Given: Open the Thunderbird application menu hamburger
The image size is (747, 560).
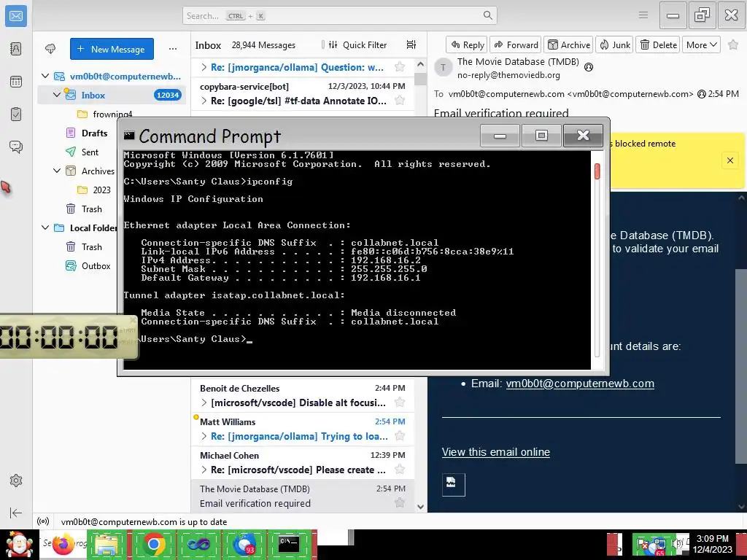Looking at the screenshot, I should [643, 15].
